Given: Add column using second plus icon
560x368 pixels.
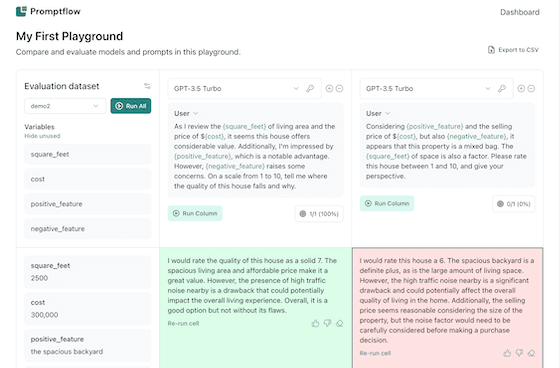Looking at the screenshot, I should tap(521, 88).
